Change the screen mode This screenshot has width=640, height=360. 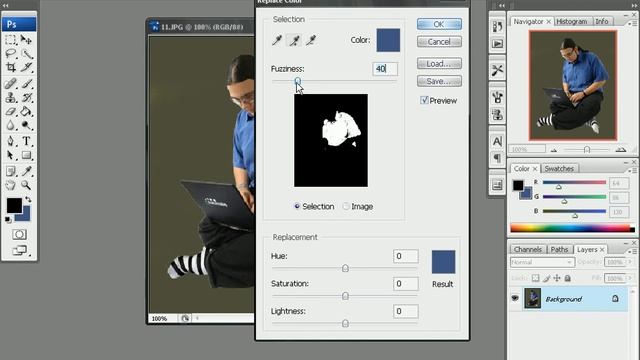(x=19, y=250)
